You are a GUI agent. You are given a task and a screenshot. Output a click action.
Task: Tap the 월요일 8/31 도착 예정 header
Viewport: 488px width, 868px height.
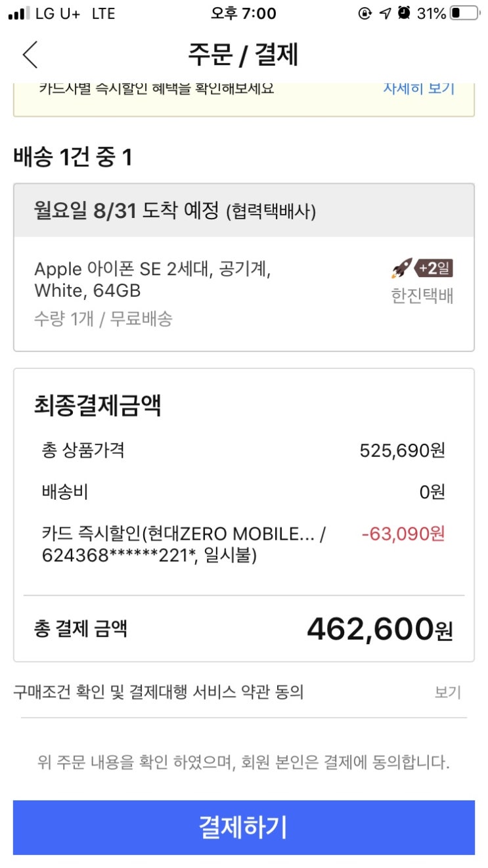[x=244, y=211]
